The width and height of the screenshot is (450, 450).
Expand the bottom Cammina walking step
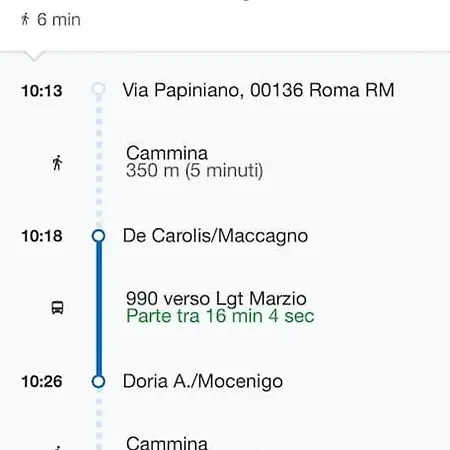pos(167,443)
